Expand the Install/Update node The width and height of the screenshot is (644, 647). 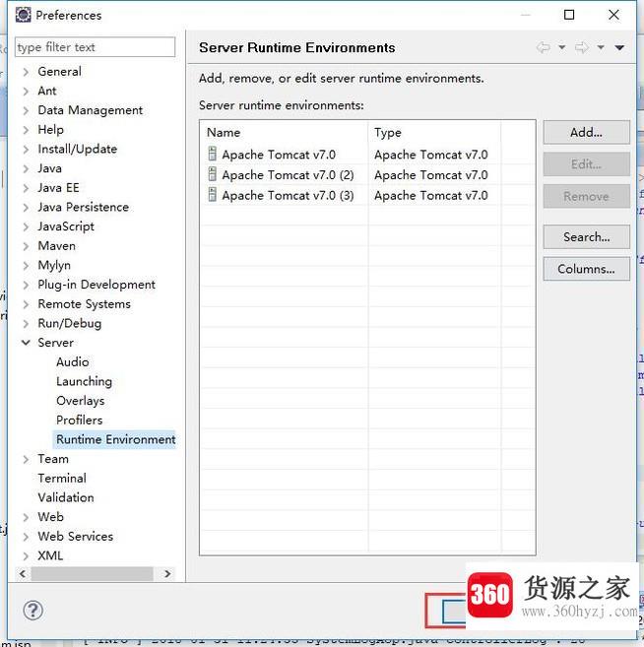pyautogui.click(x=26, y=150)
